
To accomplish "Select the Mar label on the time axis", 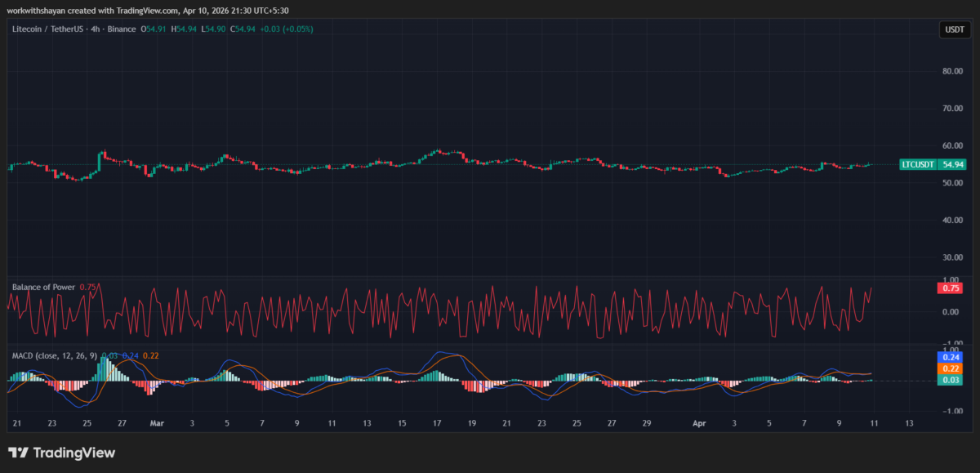I will pyautogui.click(x=156, y=423).
